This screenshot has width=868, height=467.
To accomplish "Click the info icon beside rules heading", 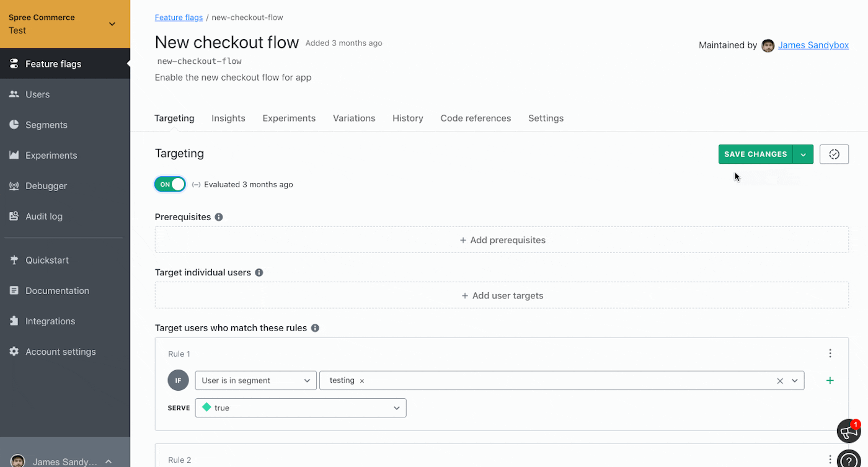I will click(x=315, y=328).
